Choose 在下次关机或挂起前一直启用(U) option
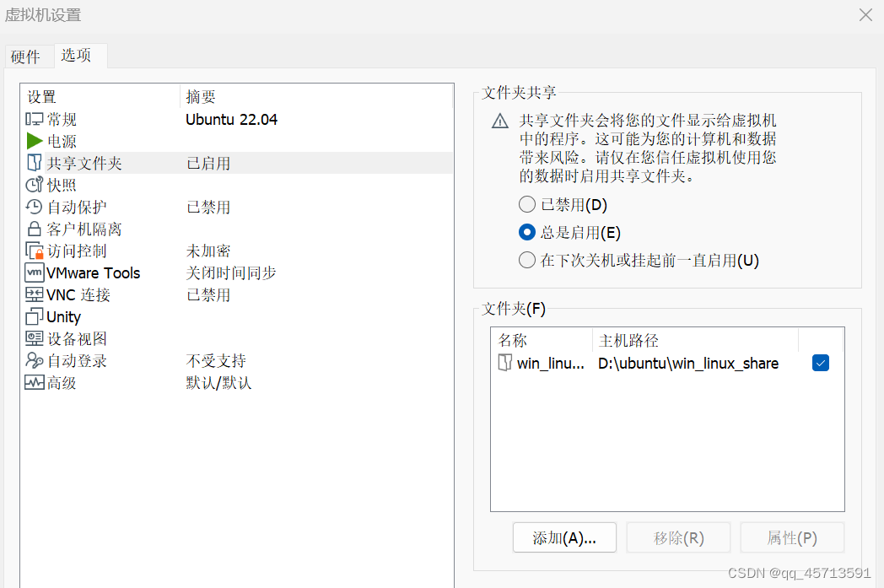The height and width of the screenshot is (588, 884). point(526,260)
